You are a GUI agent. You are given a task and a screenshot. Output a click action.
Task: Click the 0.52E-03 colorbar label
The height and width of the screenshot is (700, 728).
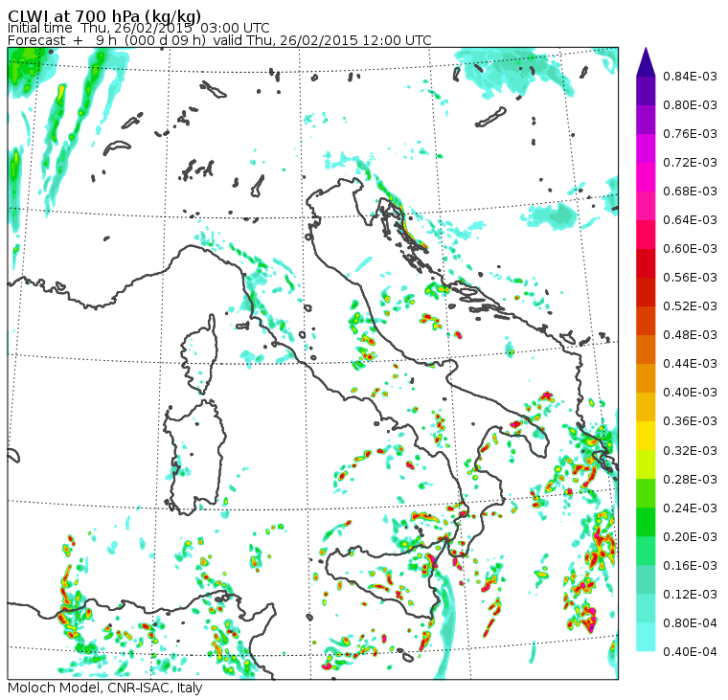(x=690, y=306)
